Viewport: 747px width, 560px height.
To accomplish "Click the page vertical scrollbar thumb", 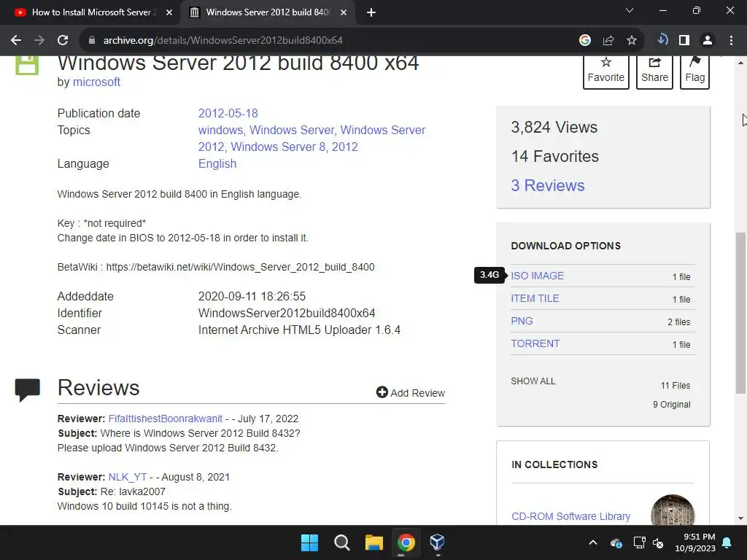I will (740, 313).
